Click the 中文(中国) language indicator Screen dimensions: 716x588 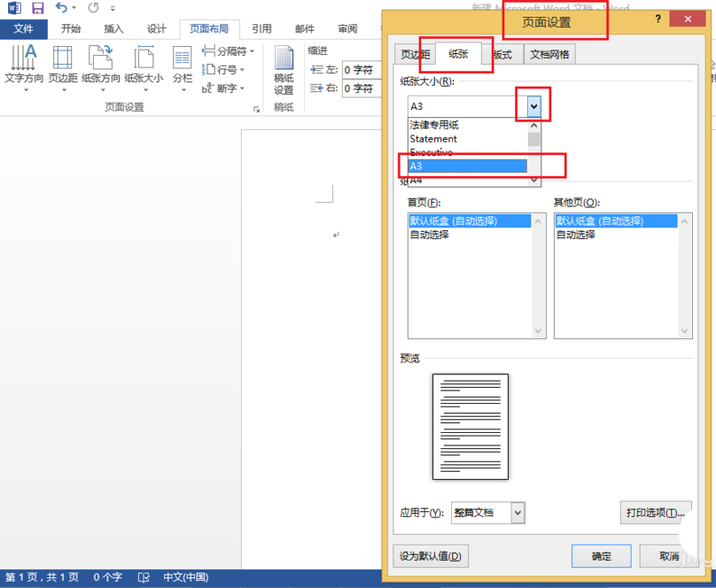tap(186, 577)
